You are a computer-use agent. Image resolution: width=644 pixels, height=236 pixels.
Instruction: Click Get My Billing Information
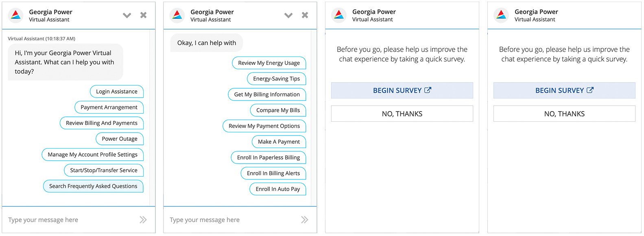point(267,94)
